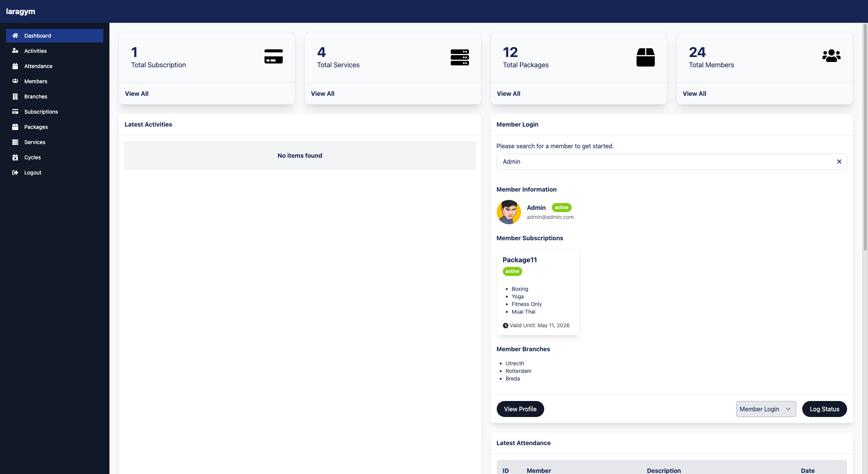868x474 pixels.
Task: Open Activities in the sidebar menu
Action: (x=35, y=51)
